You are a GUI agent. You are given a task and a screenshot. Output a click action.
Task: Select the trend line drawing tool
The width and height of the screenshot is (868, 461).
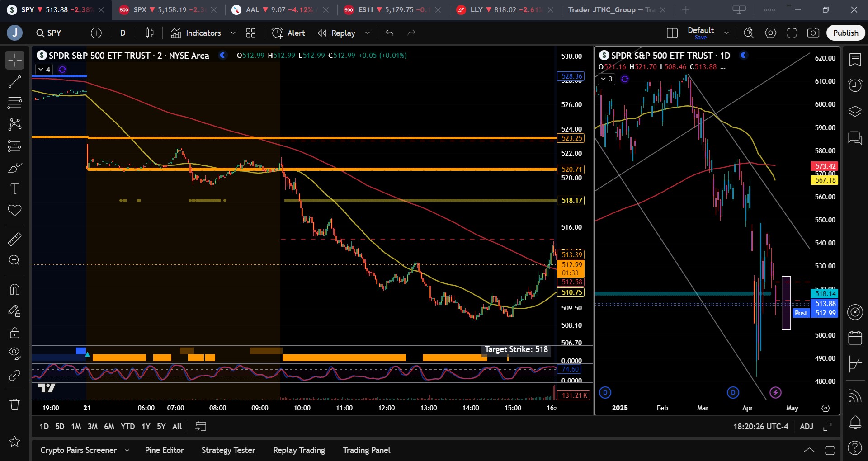coord(14,81)
